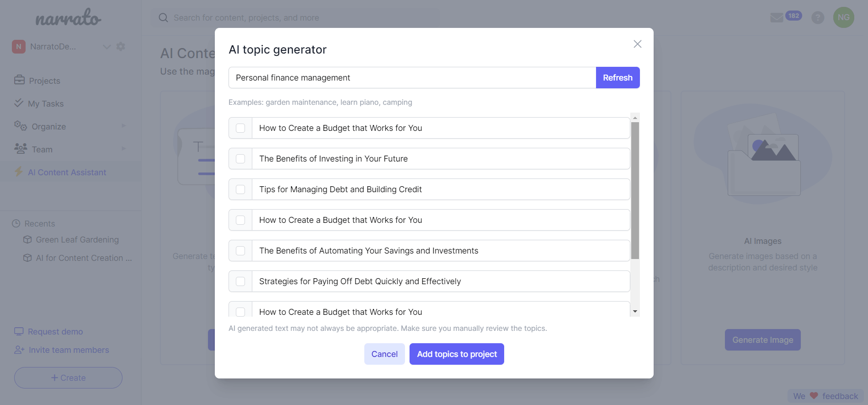This screenshot has height=405, width=868.
Task: Expand the Organize submenu arrow
Action: coord(123,126)
